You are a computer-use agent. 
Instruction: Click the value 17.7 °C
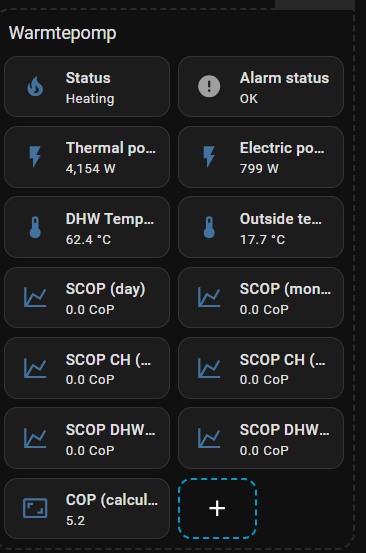coord(262,240)
